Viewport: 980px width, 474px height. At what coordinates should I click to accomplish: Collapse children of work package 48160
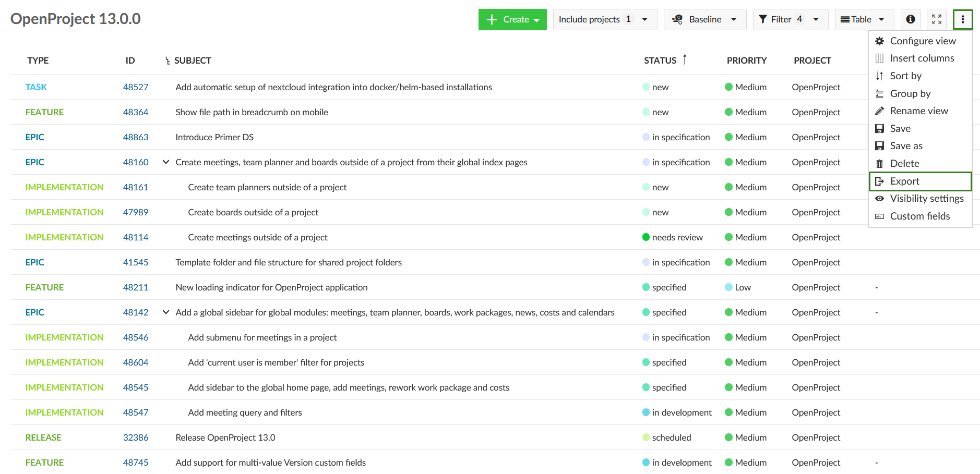(166, 162)
